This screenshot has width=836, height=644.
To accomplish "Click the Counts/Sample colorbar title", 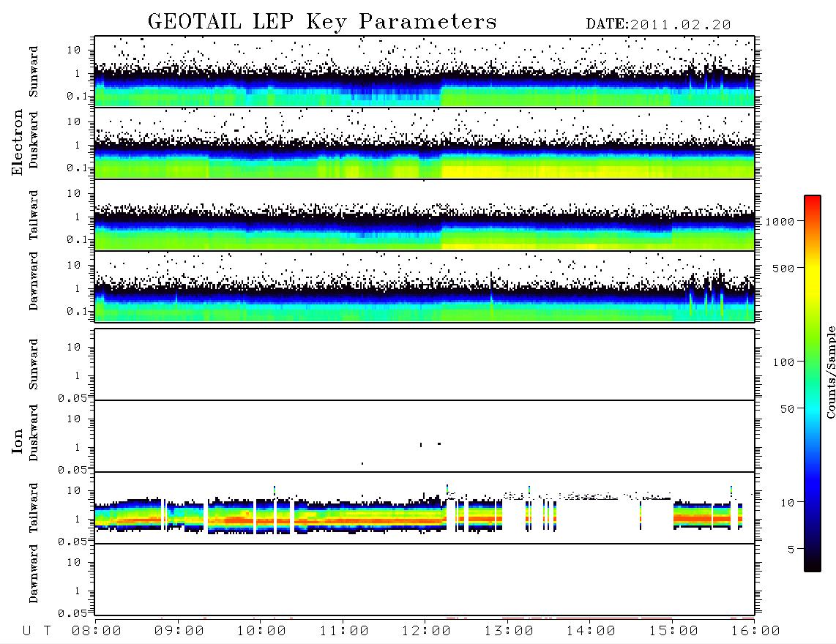I will pyautogui.click(x=830, y=372).
